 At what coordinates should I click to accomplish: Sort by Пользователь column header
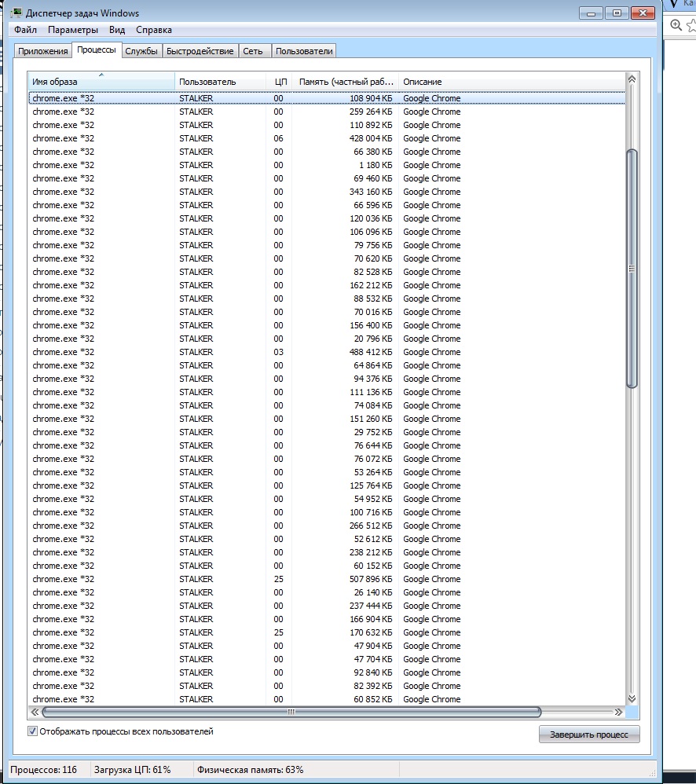pos(220,82)
